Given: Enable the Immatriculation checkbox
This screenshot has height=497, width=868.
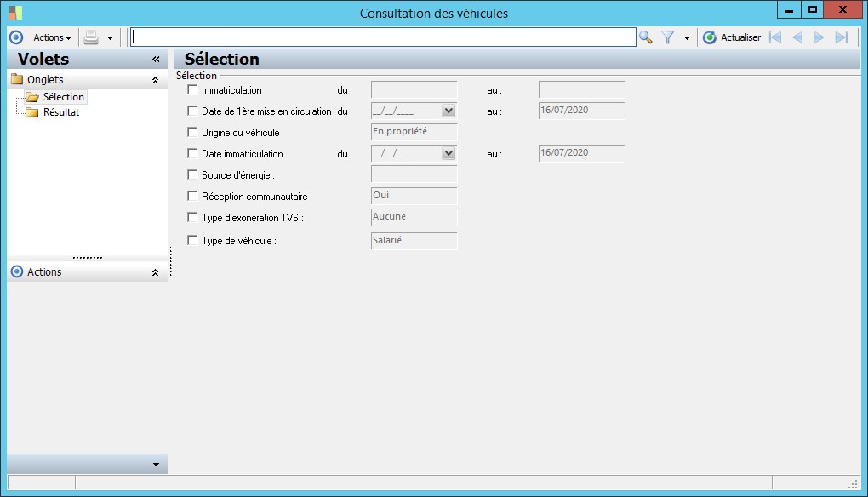Looking at the screenshot, I should 192,89.
